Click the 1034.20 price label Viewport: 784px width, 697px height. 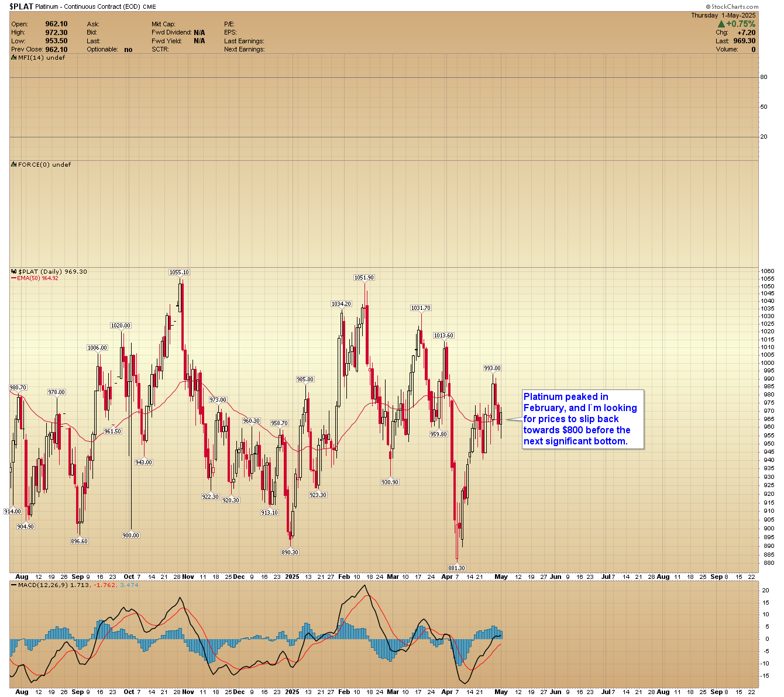341,304
